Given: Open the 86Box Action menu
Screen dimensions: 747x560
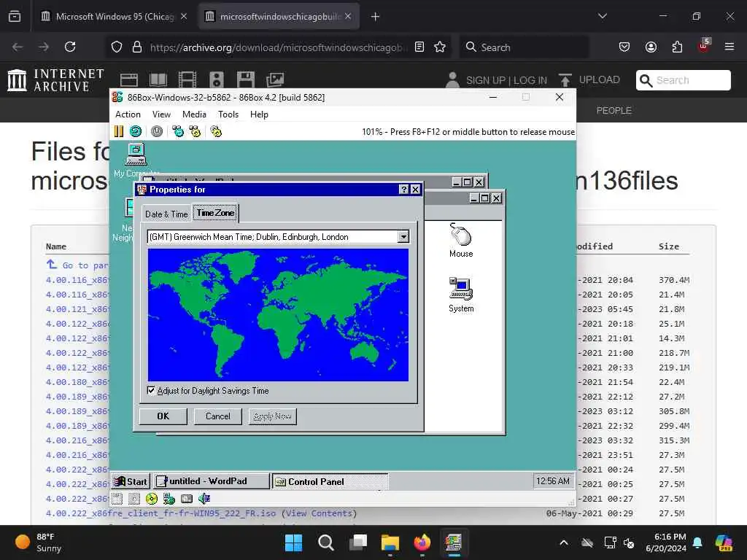Looking at the screenshot, I should click(x=128, y=114).
